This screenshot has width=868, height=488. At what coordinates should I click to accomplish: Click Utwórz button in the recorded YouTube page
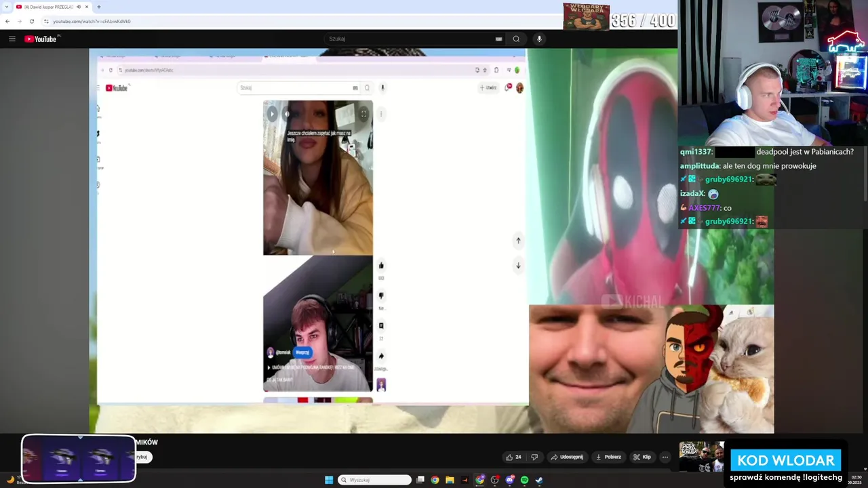[488, 87]
